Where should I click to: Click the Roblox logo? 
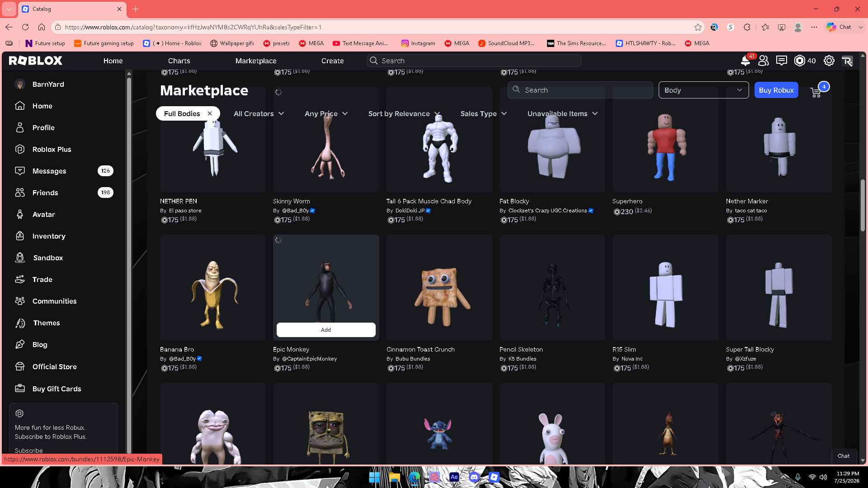36,61
